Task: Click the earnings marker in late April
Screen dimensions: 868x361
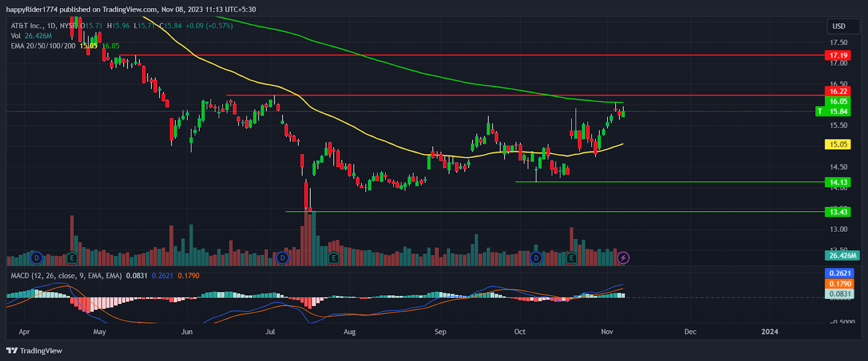Action: tap(72, 257)
